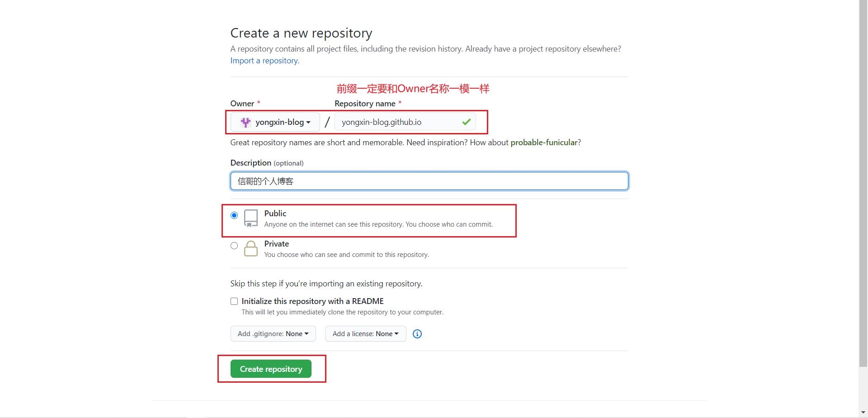The width and height of the screenshot is (868, 418).
Task: Click the Description (optional) label
Action: [267, 163]
